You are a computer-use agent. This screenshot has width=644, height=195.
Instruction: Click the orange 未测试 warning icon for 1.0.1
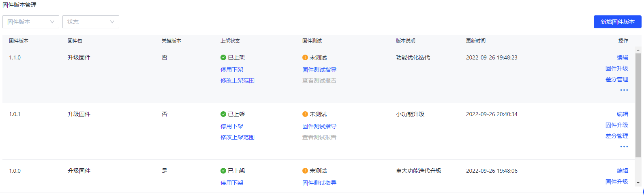305,114
